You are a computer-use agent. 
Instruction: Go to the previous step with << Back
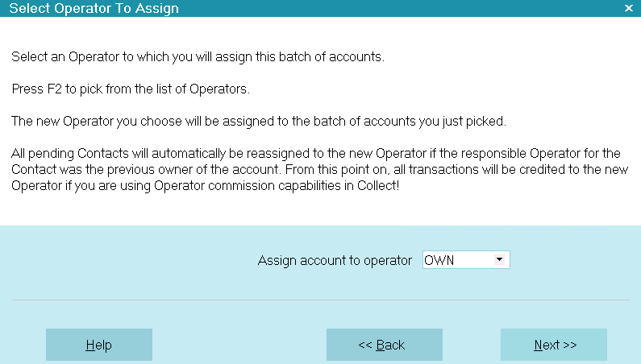(385, 345)
